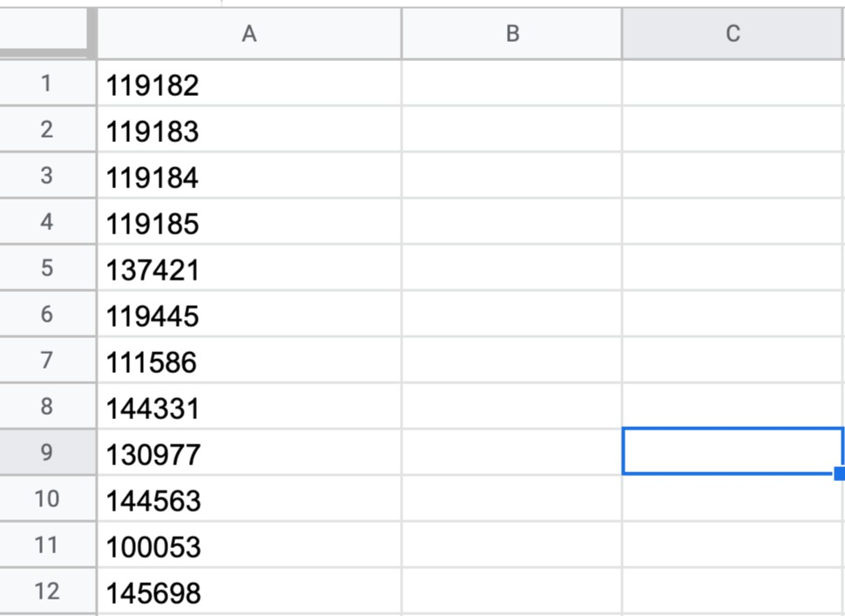Click the cell containing 100053

249,546
